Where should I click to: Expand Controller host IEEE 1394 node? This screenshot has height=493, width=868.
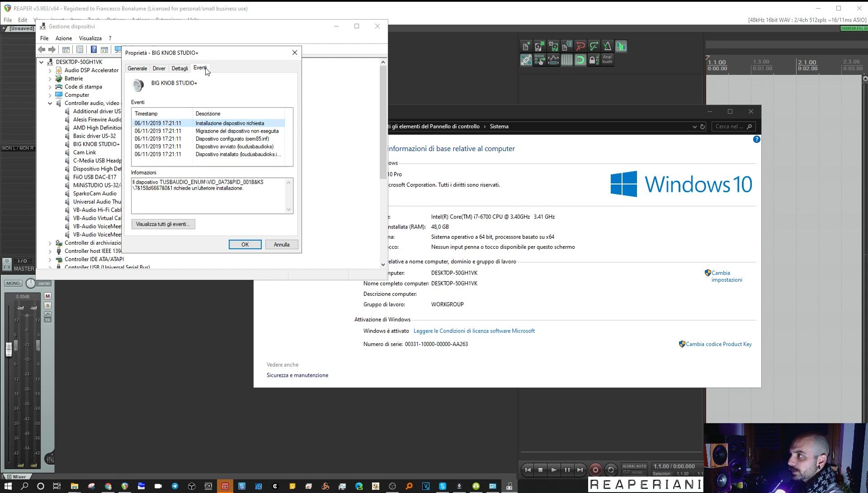(x=50, y=251)
